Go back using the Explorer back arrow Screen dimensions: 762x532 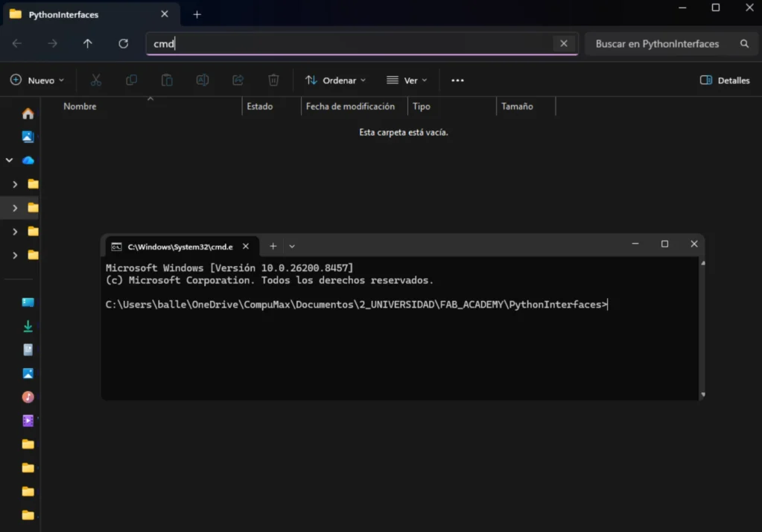17,44
